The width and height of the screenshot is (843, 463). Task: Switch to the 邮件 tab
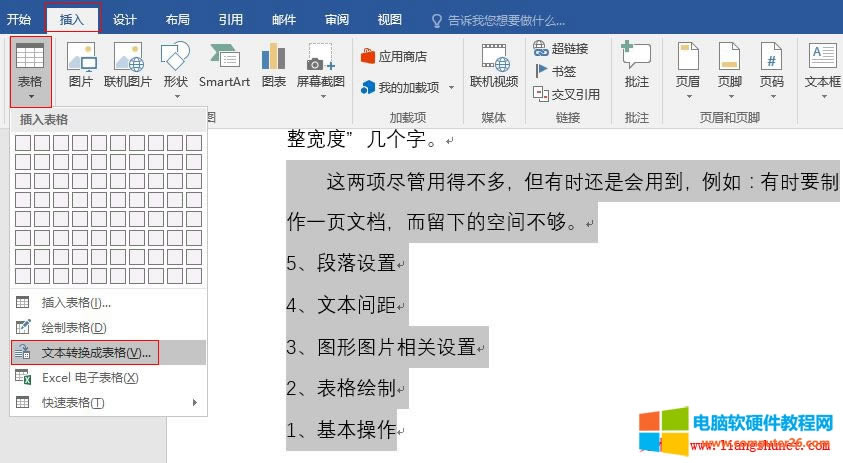pyautogui.click(x=284, y=20)
